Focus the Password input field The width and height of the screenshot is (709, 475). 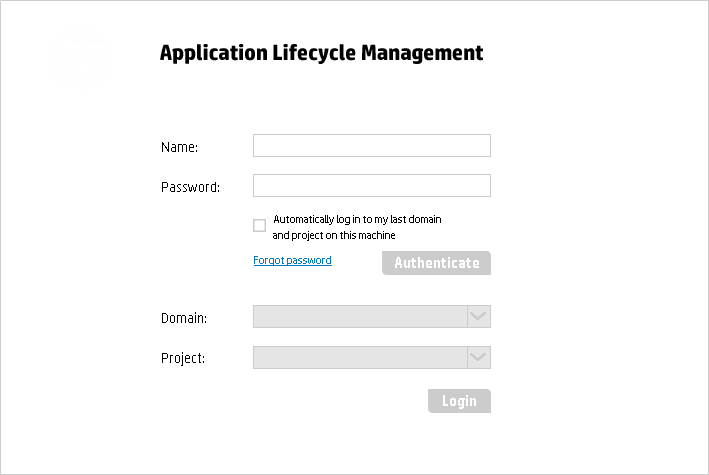click(x=372, y=185)
